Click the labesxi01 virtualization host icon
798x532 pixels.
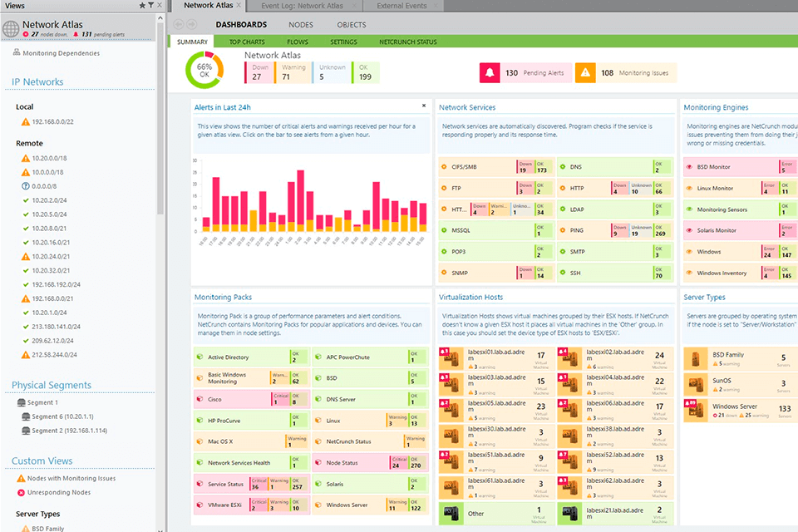(x=451, y=358)
